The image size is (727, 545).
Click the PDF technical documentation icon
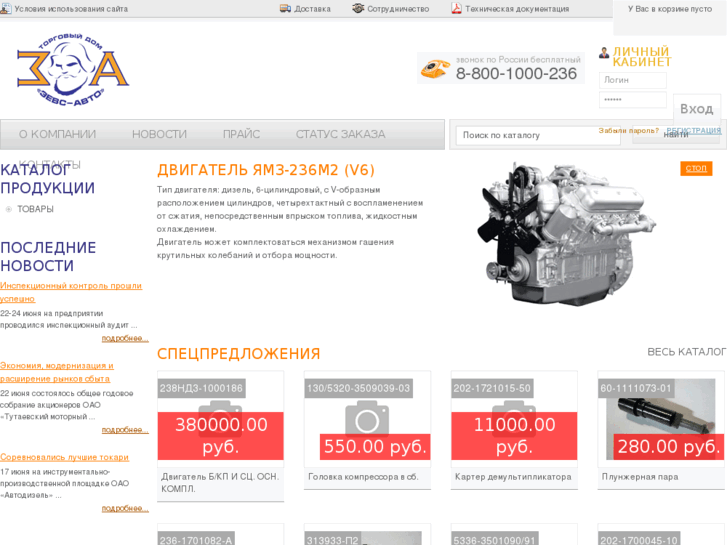456,8
